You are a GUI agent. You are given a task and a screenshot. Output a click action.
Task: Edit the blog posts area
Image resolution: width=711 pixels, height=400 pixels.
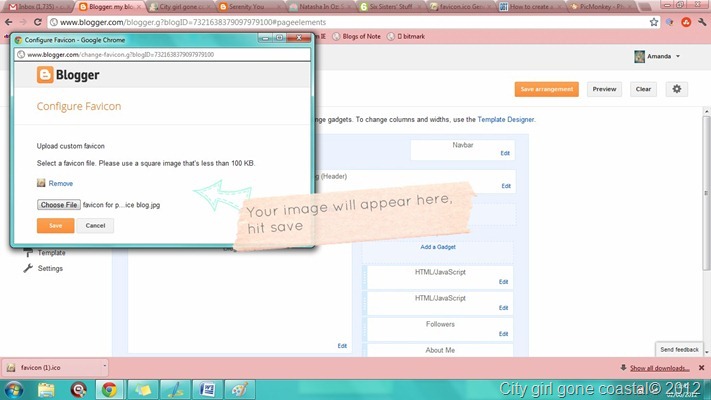click(x=342, y=346)
